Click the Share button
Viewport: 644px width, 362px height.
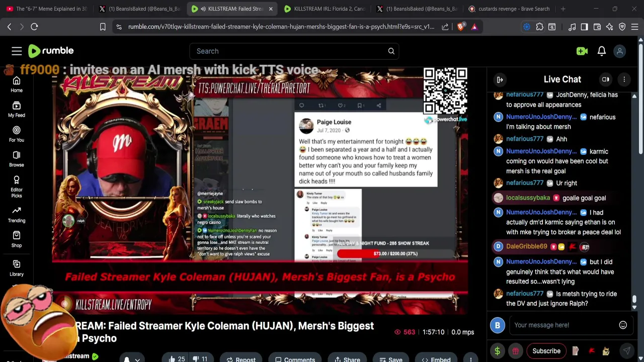pyautogui.click(x=347, y=359)
